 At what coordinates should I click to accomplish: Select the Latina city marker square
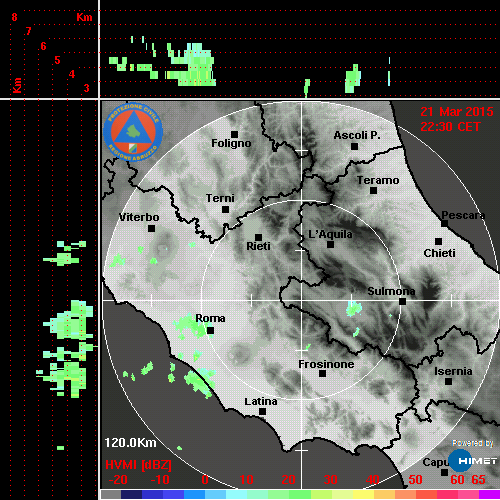tap(263, 412)
